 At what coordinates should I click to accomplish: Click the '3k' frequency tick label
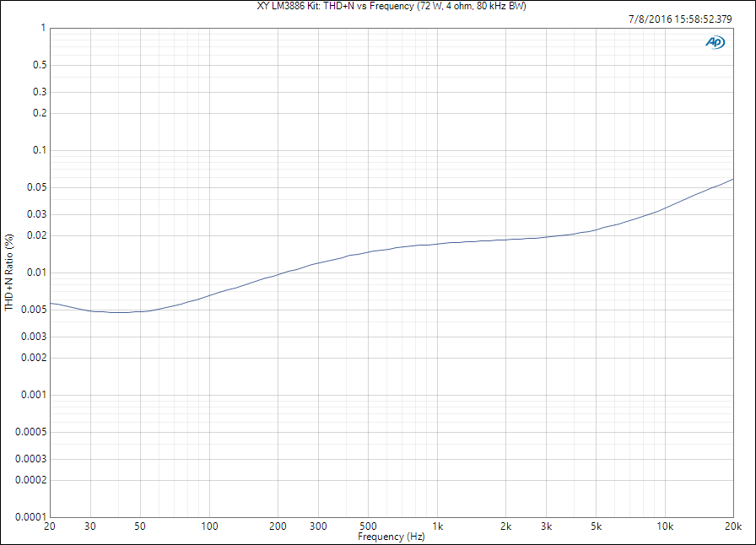point(546,526)
